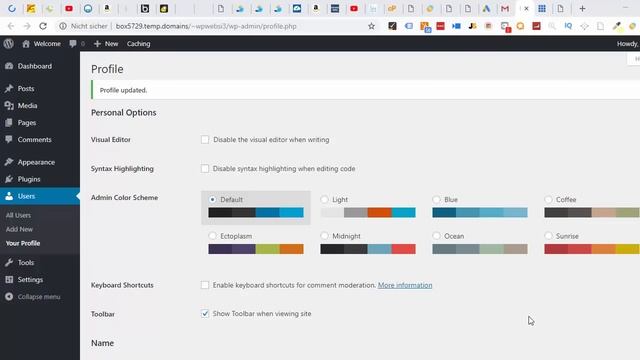The image size is (640, 360).
Task: Open a new browser tab
Action: 582,9
